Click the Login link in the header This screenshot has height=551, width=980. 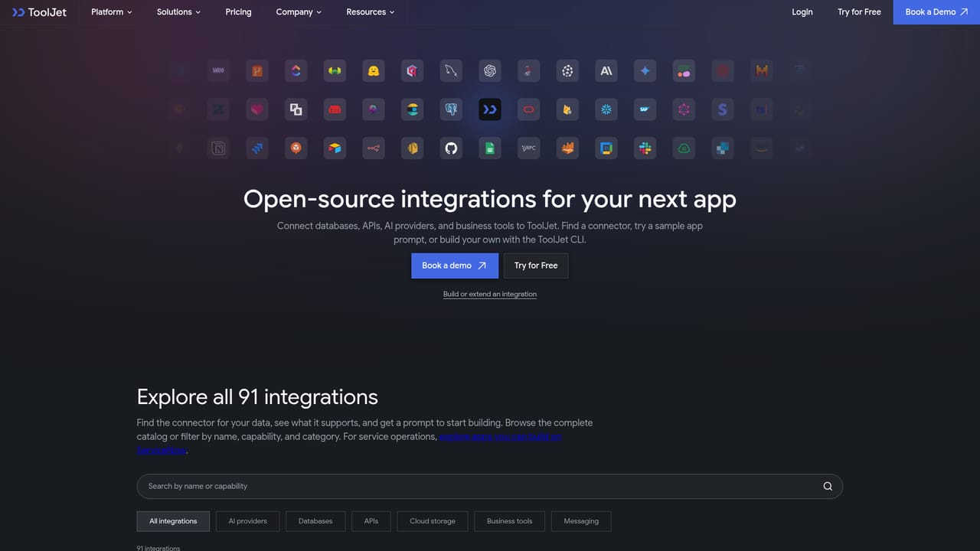pyautogui.click(x=802, y=12)
